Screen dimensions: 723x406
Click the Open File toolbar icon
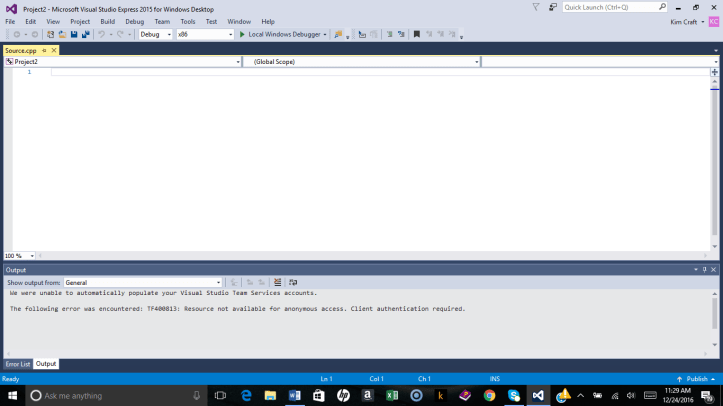tap(62, 34)
